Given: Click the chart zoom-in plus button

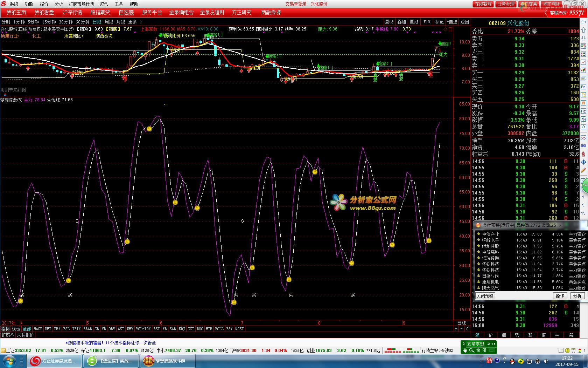Looking at the screenshot, I should pyautogui.click(x=456, y=329).
